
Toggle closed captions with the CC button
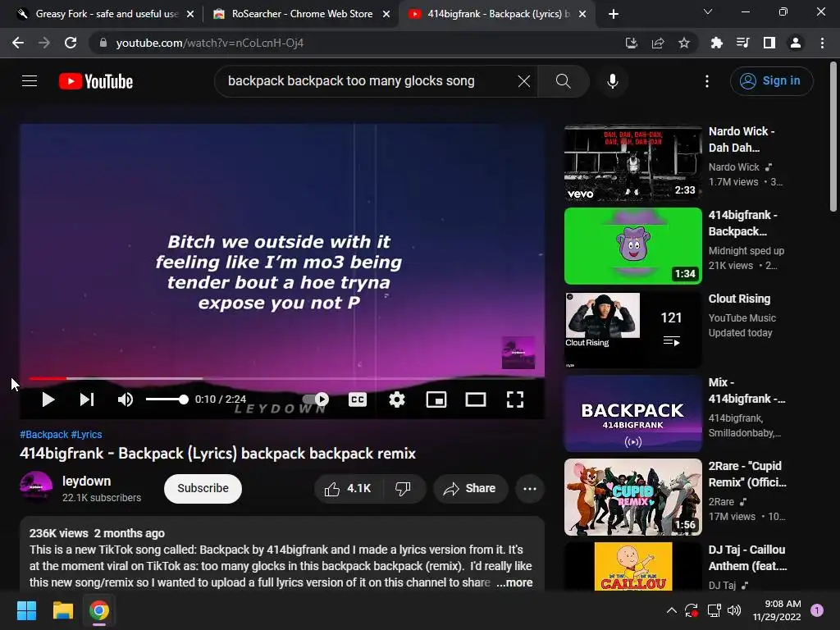pyautogui.click(x=358, y=399)
